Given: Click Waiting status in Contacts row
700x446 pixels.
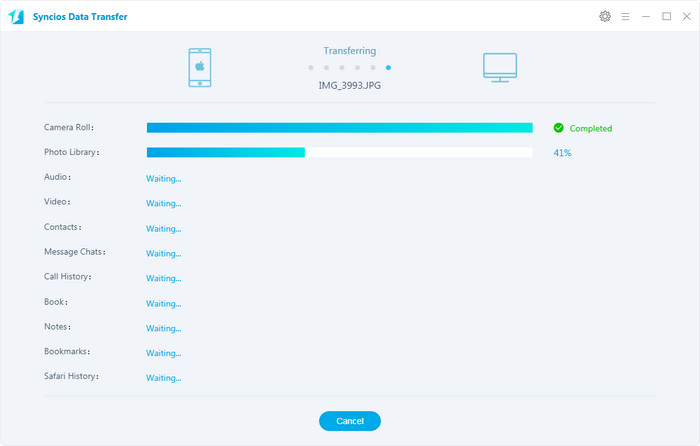Looking at the screenshot, I should tap(163, 229).
